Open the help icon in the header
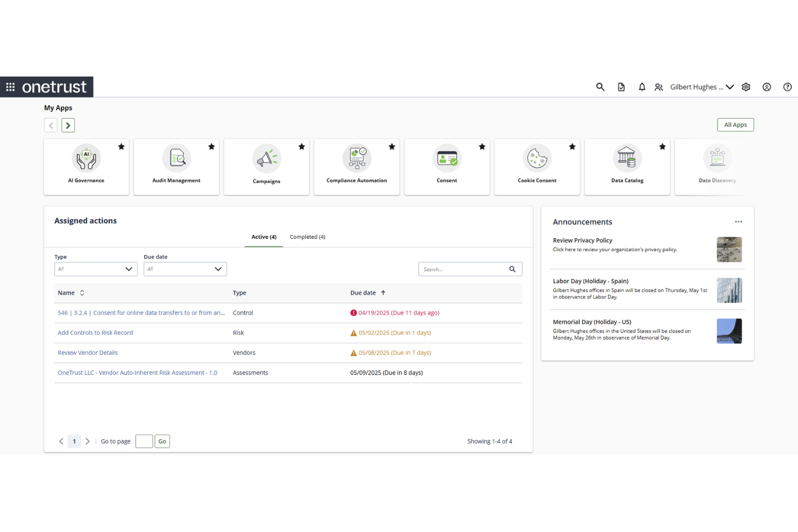Viewport: 798px width, 532px height. coord(787,87)
